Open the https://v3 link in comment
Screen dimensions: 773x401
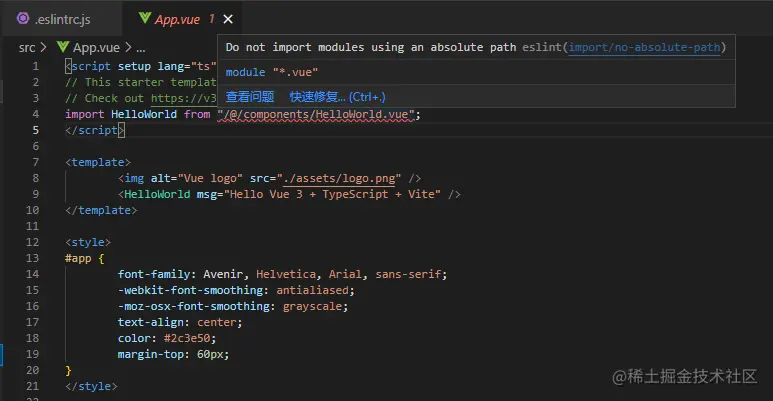[183, 98]
